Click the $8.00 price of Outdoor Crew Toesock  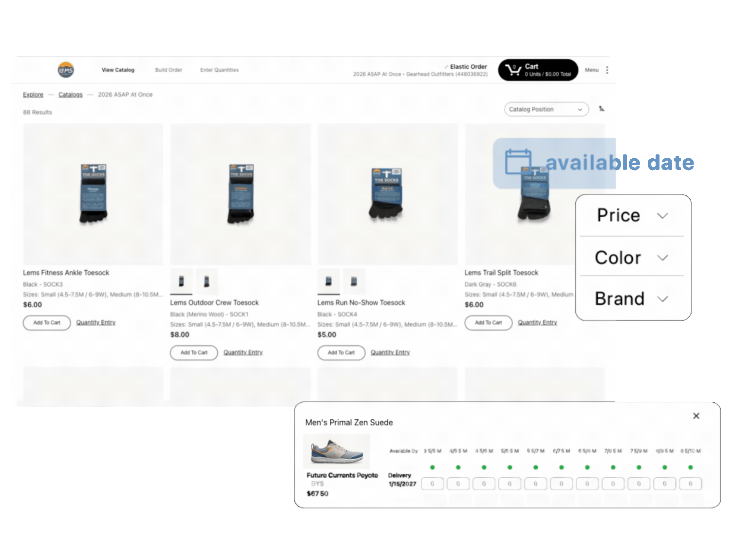click(180, 335)
